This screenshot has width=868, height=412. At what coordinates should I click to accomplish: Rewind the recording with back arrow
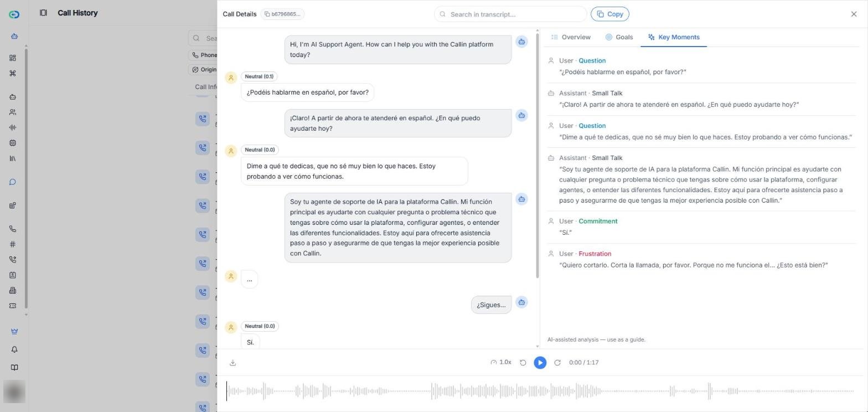[x=523, y=362]
